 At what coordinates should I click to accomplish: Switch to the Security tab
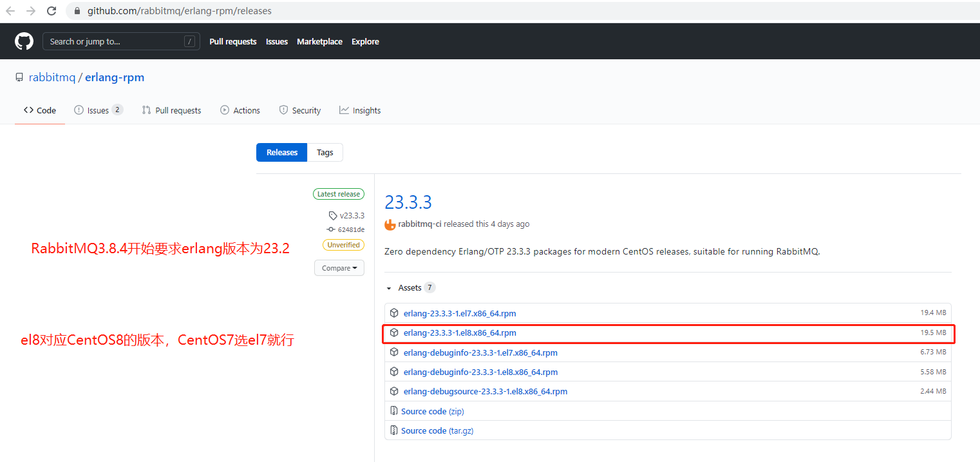pos(300,110)
